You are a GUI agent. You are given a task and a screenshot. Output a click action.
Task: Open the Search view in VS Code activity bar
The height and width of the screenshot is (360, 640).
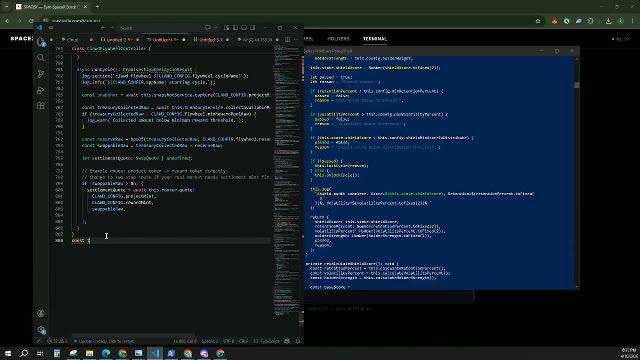point(41,58)
